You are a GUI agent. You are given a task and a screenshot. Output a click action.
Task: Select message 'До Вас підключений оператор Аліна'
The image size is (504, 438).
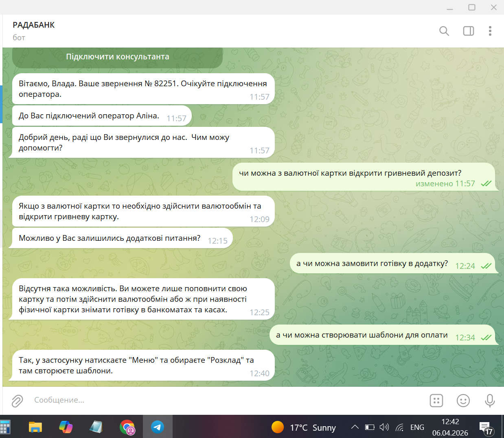point(102,115)
